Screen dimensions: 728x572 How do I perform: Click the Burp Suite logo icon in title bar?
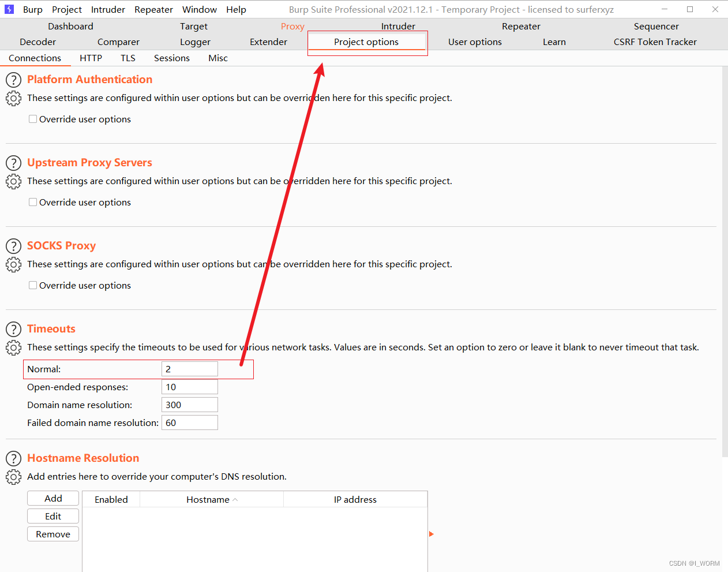[x=9, y=9]
